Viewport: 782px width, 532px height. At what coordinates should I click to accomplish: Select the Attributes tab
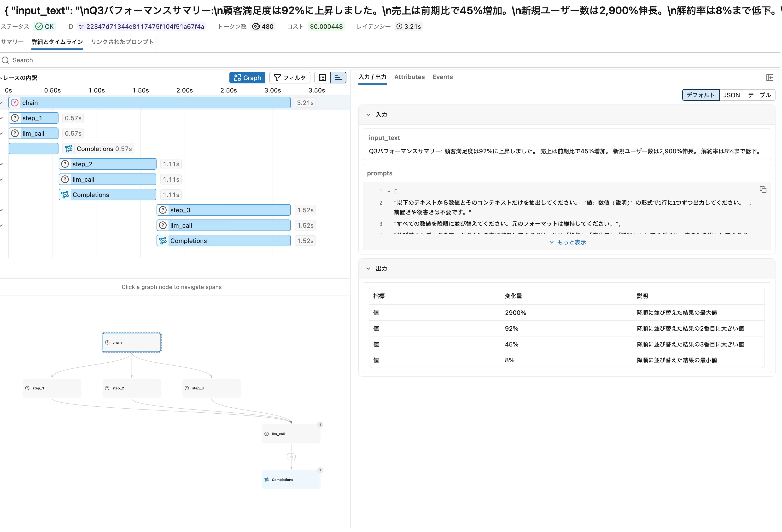409,77
